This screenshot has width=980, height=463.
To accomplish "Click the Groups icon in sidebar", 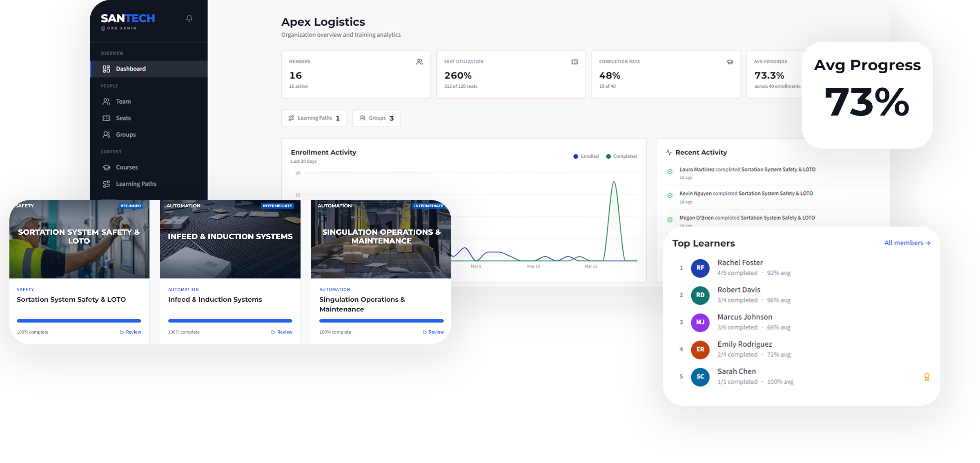I will coord(106,135).
